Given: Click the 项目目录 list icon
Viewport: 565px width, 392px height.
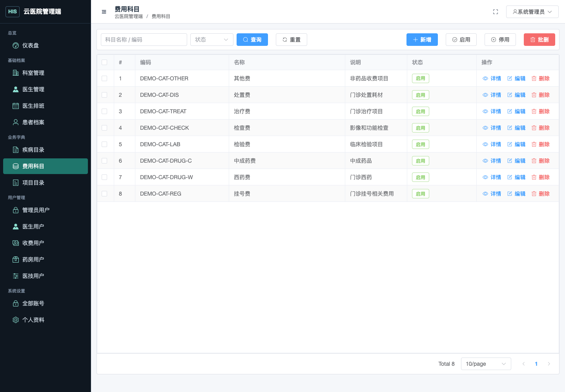Looking at the screenshot, I should click(16, 183).
